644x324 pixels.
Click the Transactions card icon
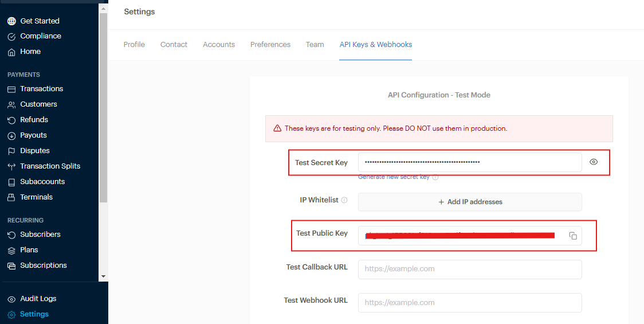click(x=11, y=89)
